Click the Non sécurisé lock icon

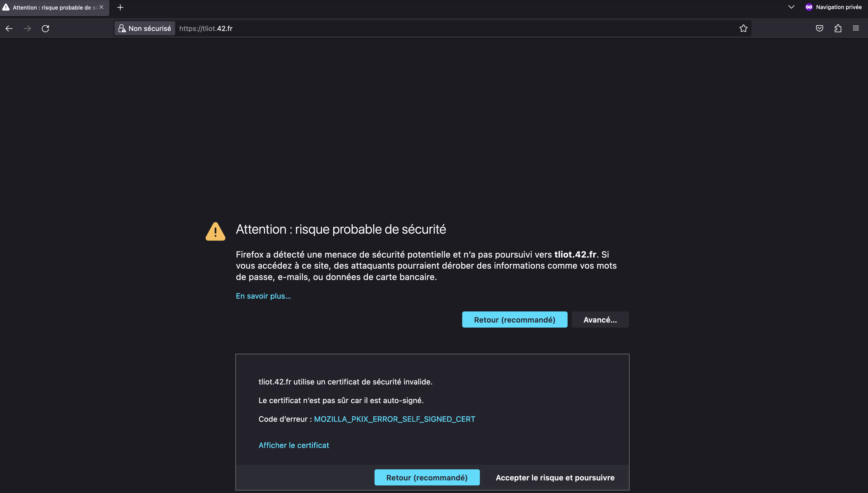click(122, 28)
